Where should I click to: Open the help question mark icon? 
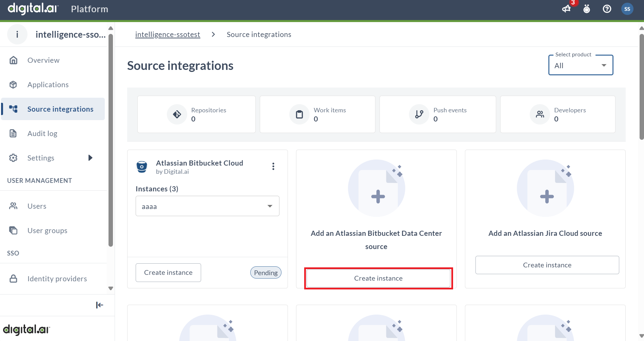click(x=607, y=9)
